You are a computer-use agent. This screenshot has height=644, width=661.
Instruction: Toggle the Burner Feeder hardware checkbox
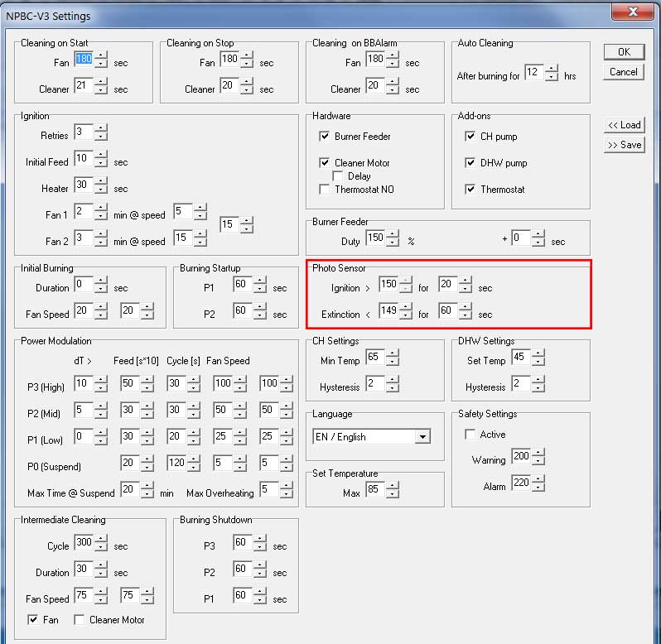tap(325, 137)
